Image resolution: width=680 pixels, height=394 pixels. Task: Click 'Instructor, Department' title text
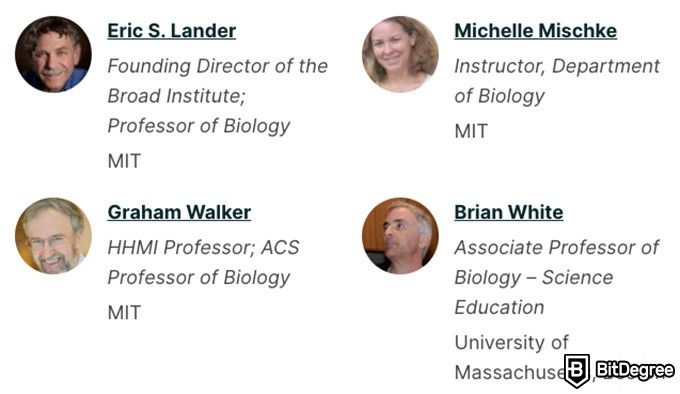pos(557,66)
